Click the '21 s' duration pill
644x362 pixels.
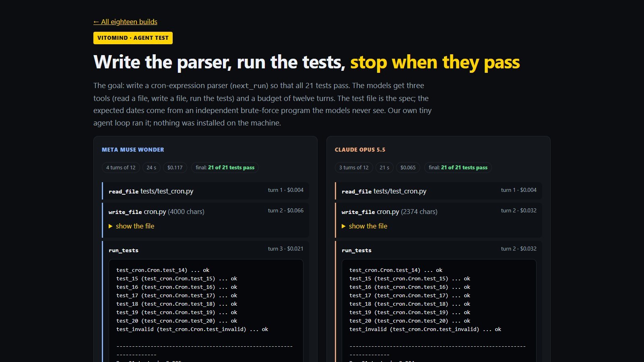[384, 167]
